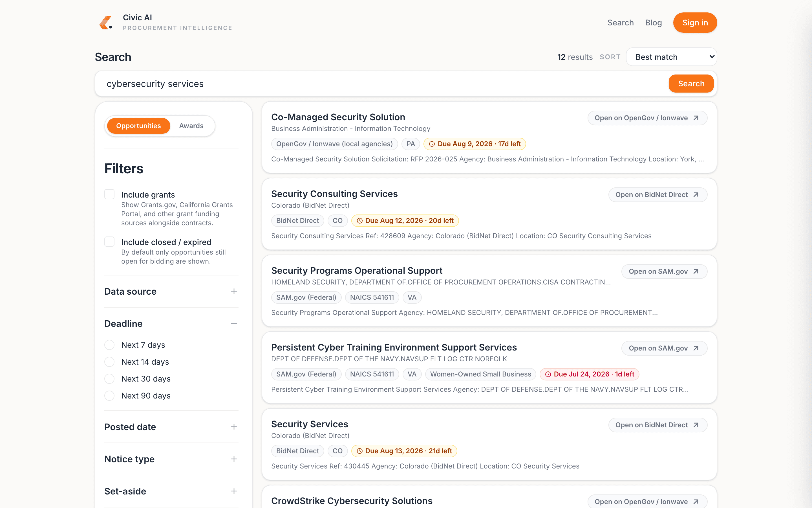Open Security Services on BidNet Direct

[x=658, y=425]
